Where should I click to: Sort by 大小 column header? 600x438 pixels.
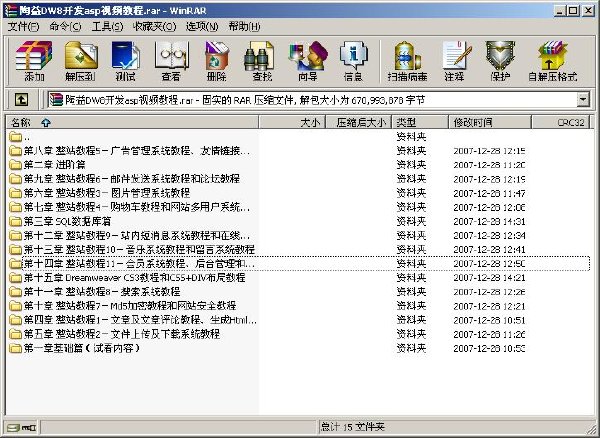click(x=292, y=122)
